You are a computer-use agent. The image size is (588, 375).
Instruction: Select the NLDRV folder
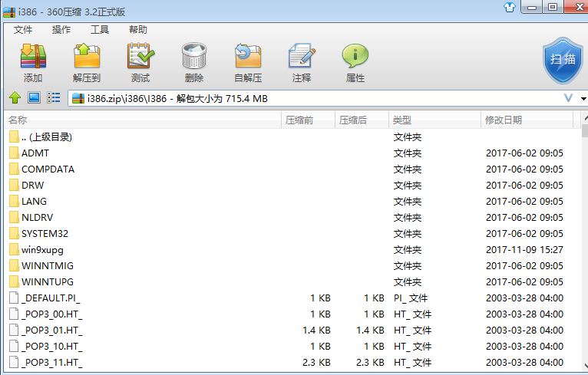[x=292, y=217]
